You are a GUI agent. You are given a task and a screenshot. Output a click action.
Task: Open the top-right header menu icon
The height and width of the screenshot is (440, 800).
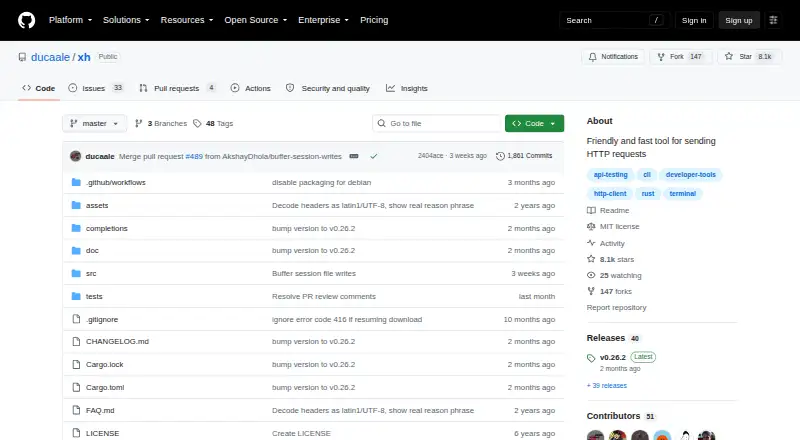tap(773, 20)
